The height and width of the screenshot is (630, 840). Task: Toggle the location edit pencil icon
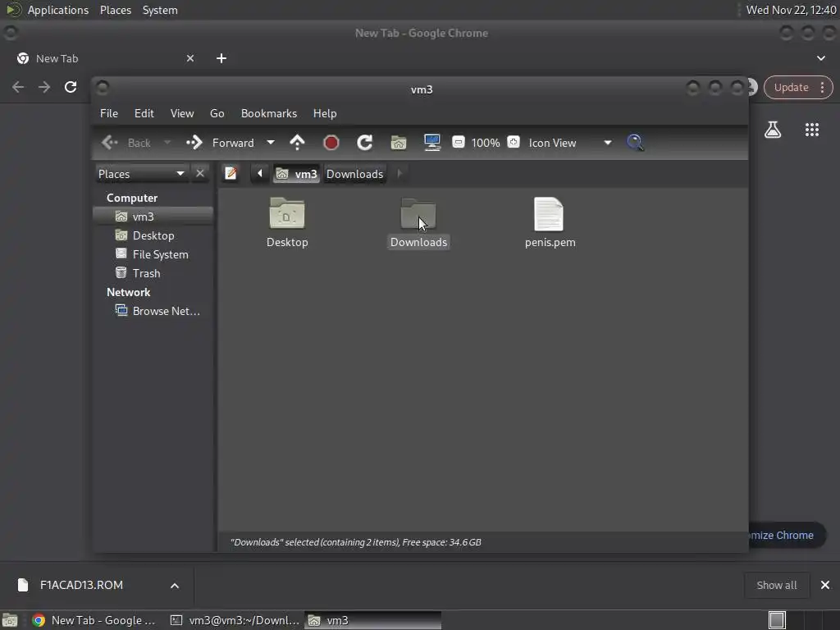click(231, 174)
